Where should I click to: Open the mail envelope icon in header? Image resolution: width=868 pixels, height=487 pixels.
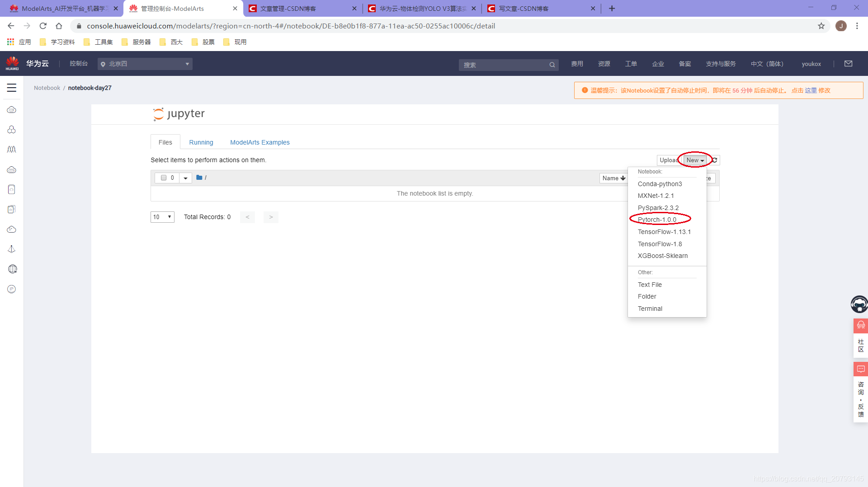849,64
